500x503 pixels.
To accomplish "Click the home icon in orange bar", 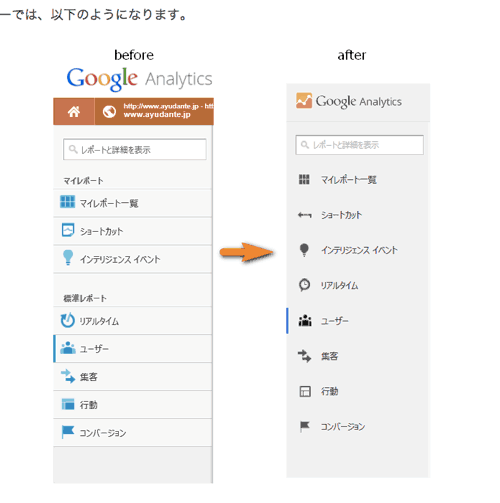I will [74, 112].
